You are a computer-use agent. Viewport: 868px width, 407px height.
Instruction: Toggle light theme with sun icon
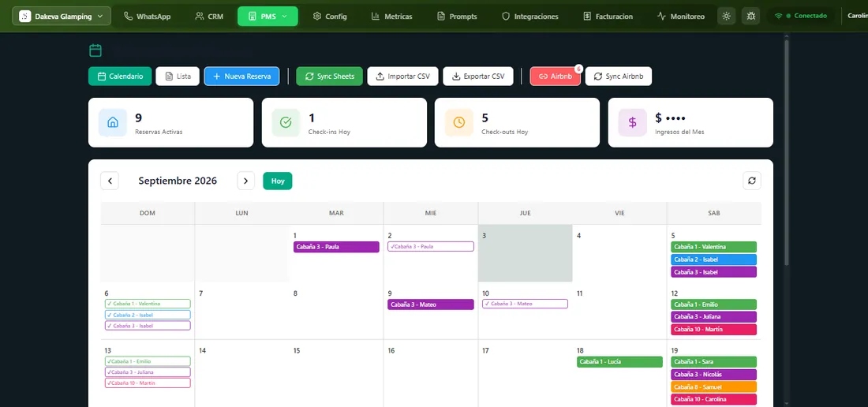click(x=726, y=16)
